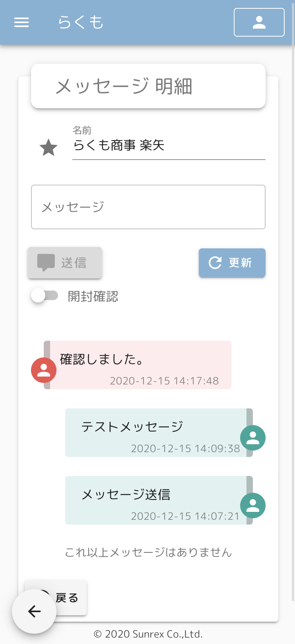Select the テストメッセージ message bubble
This screenshot has width=295, height=644.
coord(159,433)
